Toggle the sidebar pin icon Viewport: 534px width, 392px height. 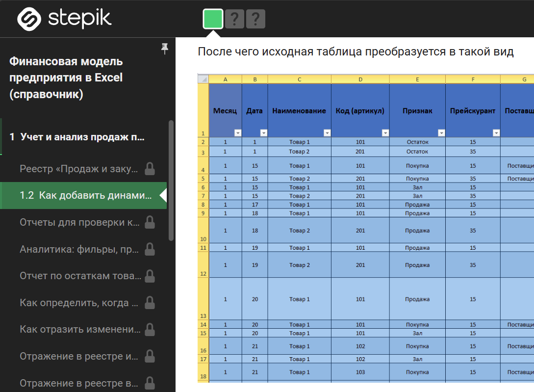pos(165,49)
